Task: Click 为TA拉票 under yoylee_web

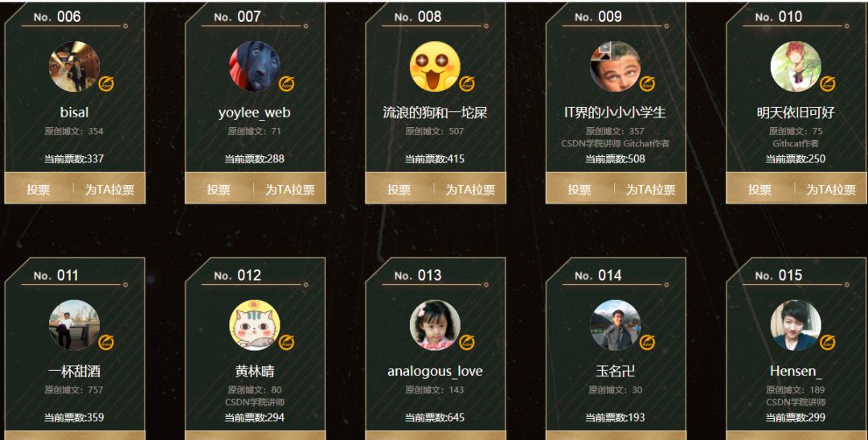Action: [x=289, y=190]
